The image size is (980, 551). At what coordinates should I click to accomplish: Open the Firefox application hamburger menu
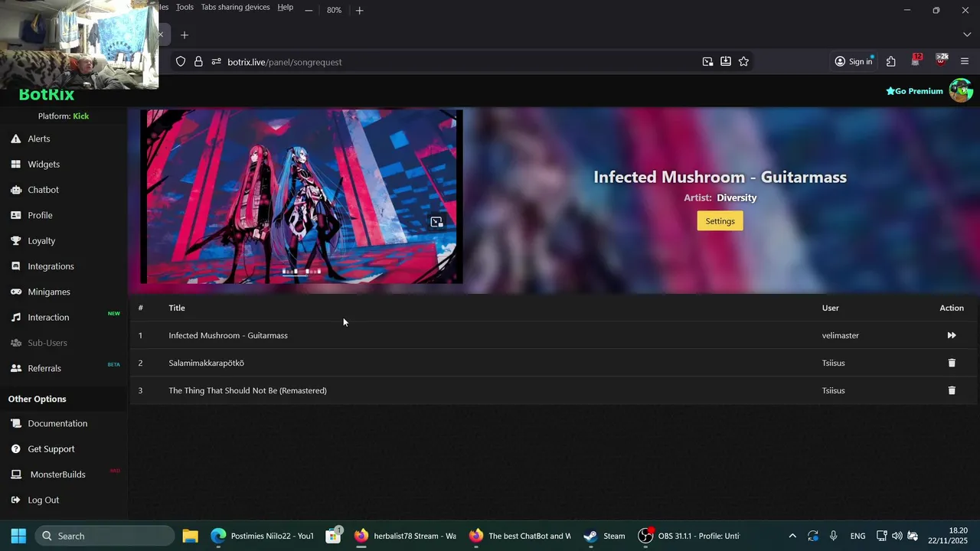[965, 61]
